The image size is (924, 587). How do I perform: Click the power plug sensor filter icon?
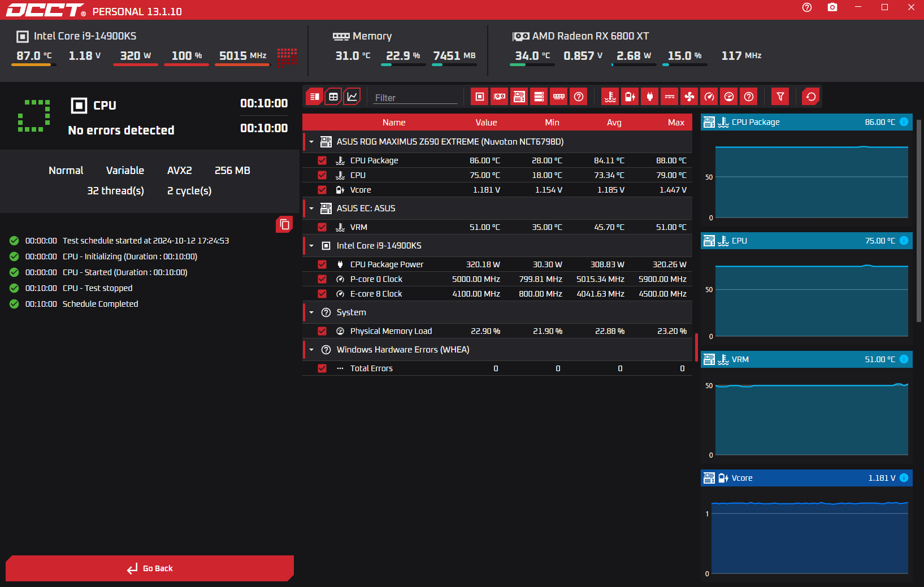[650, 97]
